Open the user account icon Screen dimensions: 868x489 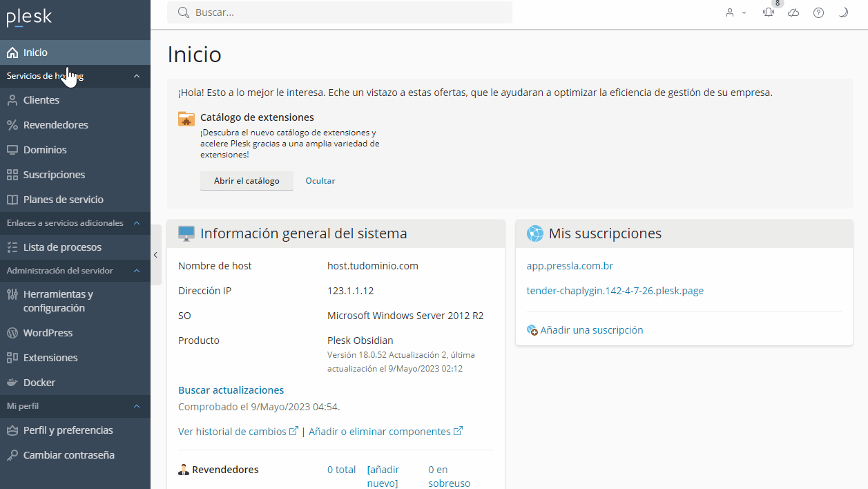(x=730, y=12)
